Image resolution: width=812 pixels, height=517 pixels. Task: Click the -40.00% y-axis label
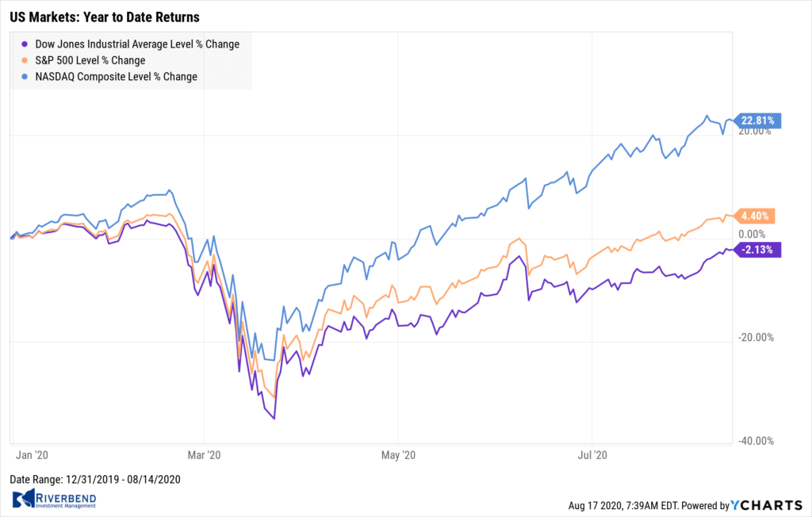point(754,441)
